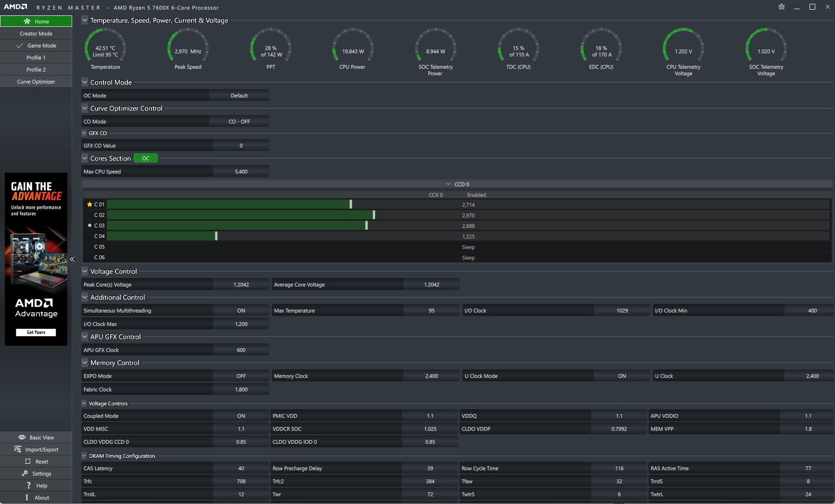Viewport: 835px width, 504px height.
Task: Open the Help entry
Action: 36,485
